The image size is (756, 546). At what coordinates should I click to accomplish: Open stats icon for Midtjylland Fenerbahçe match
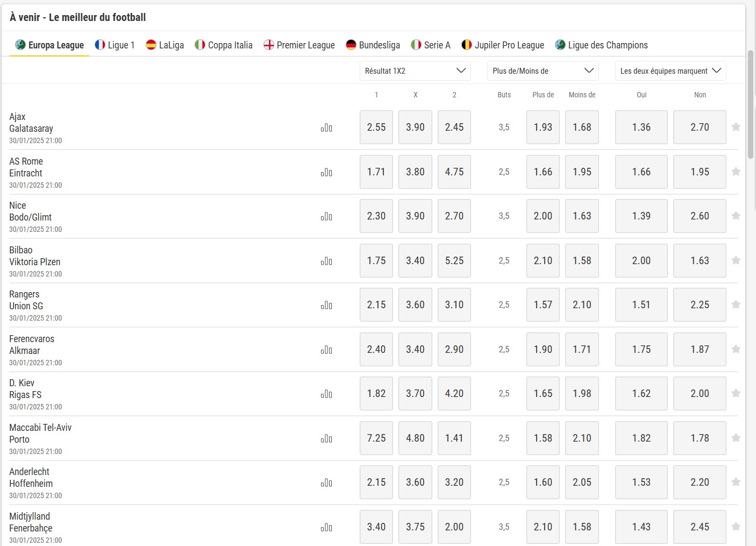[x=326, y=527]
